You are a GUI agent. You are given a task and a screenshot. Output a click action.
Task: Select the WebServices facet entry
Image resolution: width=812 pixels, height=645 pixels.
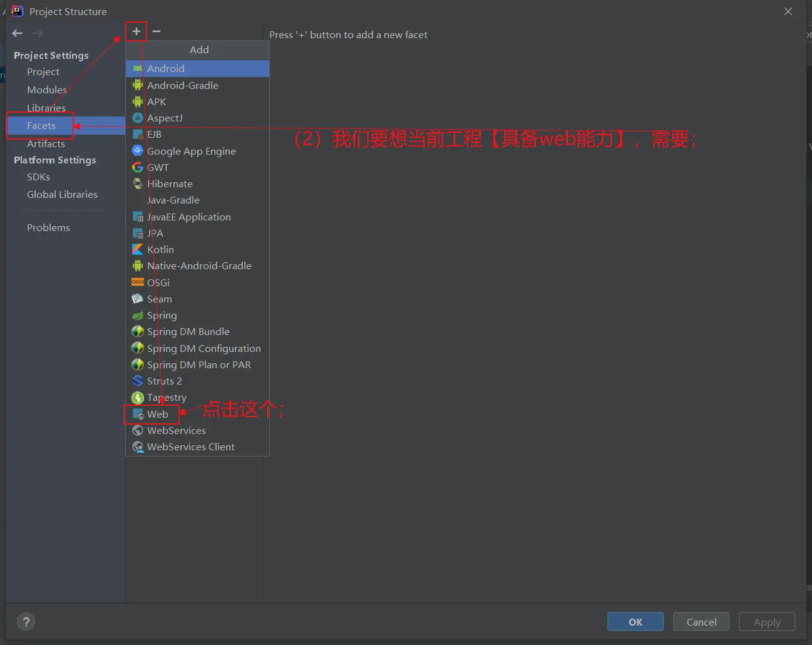click(198, 430)
